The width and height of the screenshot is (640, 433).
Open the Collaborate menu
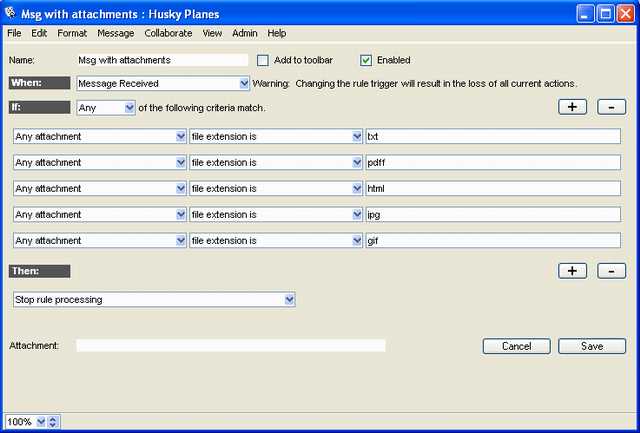[168, 33]
